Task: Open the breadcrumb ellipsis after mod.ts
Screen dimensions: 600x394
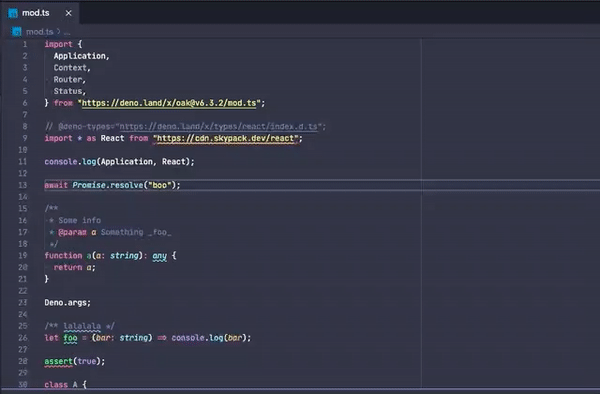Action: (x=67, y=32)
